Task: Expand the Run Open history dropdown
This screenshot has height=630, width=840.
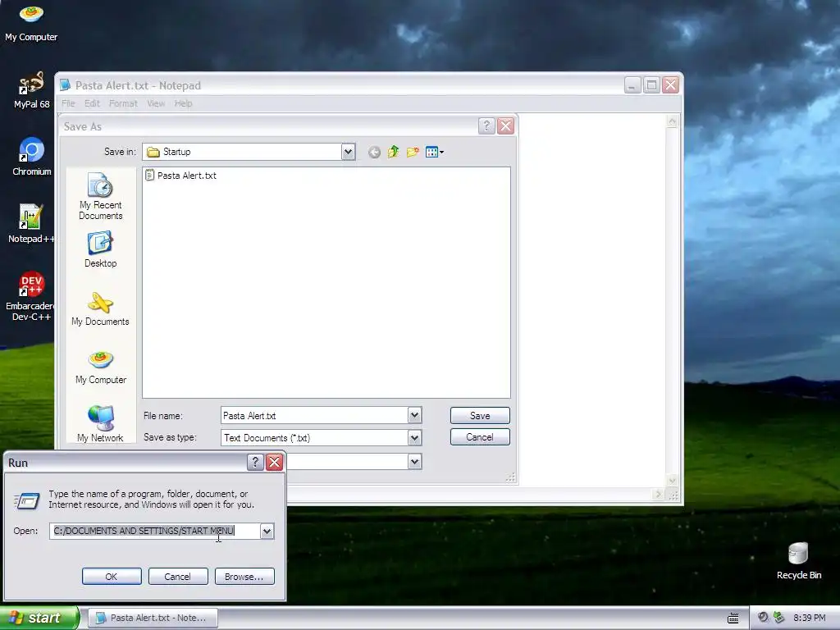Action: click(267, 531)
